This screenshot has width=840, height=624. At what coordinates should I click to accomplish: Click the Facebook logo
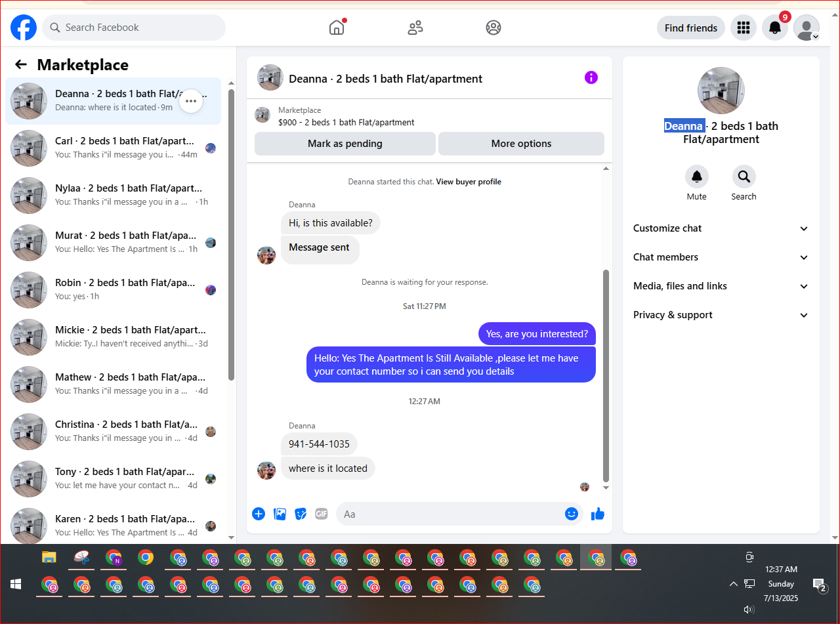(x=24, y=28)
